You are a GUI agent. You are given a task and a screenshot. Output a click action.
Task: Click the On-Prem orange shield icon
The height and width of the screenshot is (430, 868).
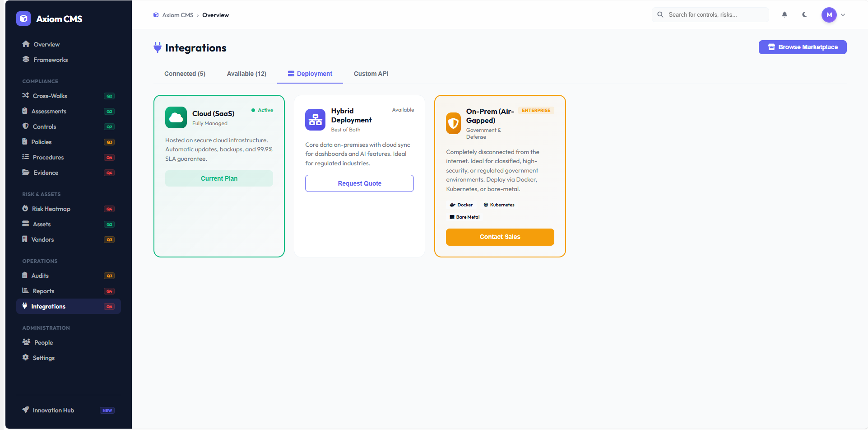(x=453, y=123)
